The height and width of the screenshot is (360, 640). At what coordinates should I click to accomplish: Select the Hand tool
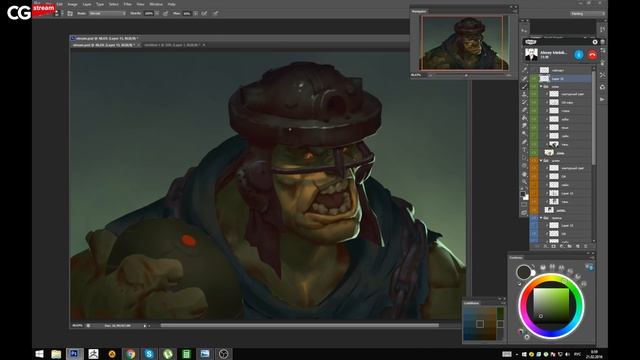point(524,174)
